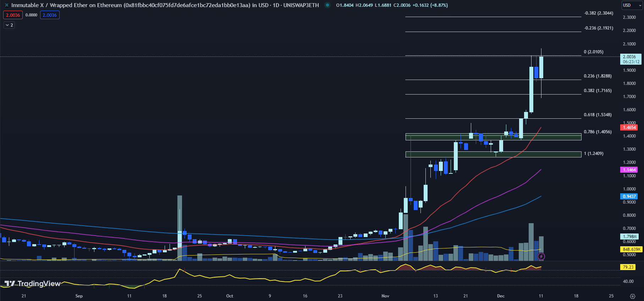
Task: Open chart settings gear at bottom right
Action: point(632,296)
